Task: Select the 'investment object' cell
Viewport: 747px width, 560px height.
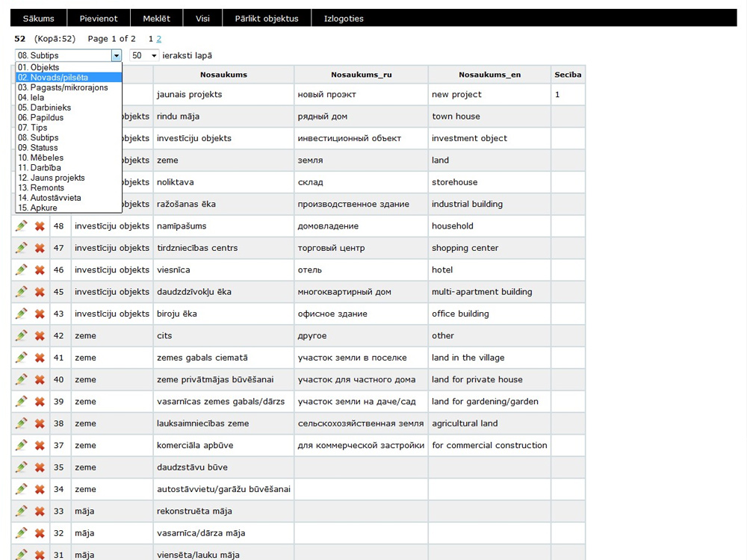Action: (489, 138)
